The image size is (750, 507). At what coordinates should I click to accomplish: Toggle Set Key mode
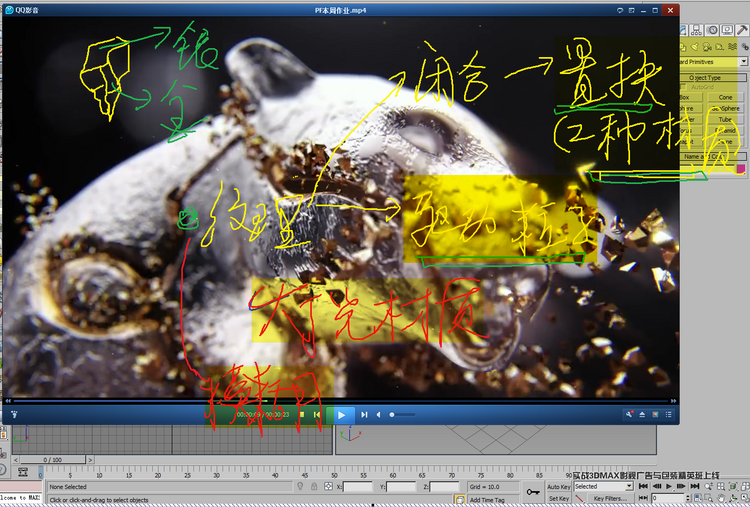click(559, 498)
